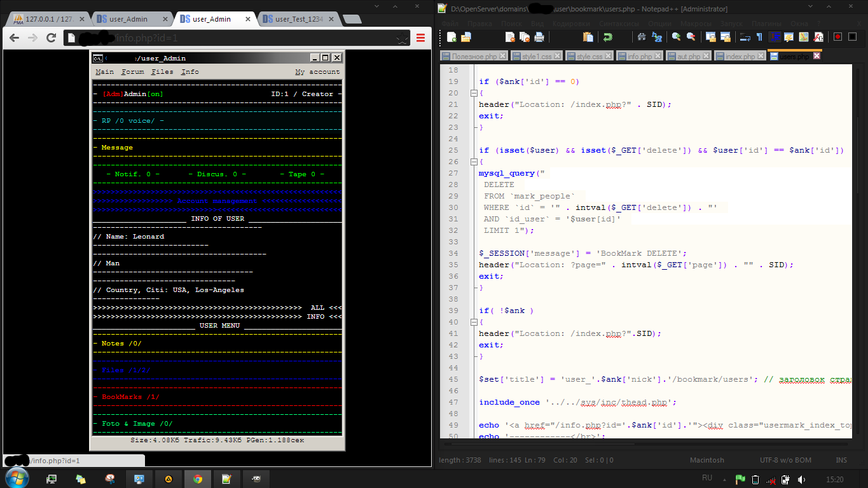Screen dimensions: 868x488
Task: Click the My account link
Action: tap(317, 72)
